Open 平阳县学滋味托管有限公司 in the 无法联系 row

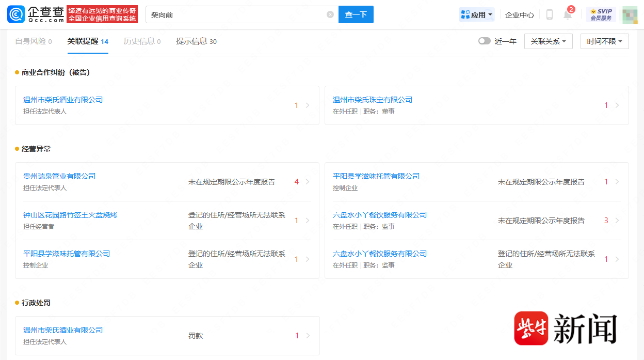[67, 254]
